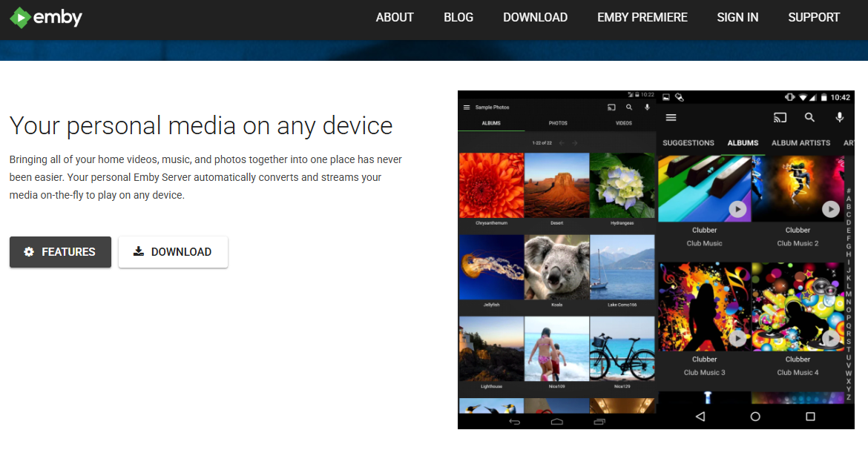Tap microphone icon in Sample Photos toolbar
868x450 pixels.
(x=647, y=107)
